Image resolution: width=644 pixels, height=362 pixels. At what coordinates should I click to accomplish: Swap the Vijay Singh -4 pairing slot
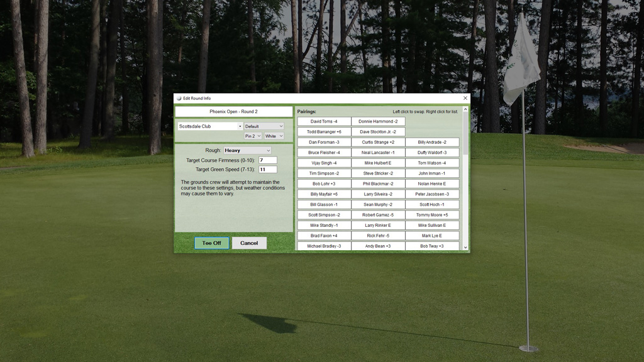tap(324, 163)
